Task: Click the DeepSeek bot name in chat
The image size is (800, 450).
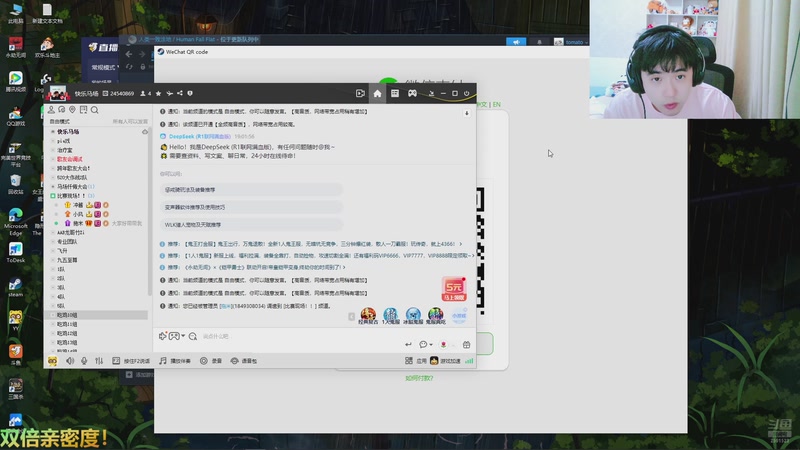Action: tap(199, 137)
